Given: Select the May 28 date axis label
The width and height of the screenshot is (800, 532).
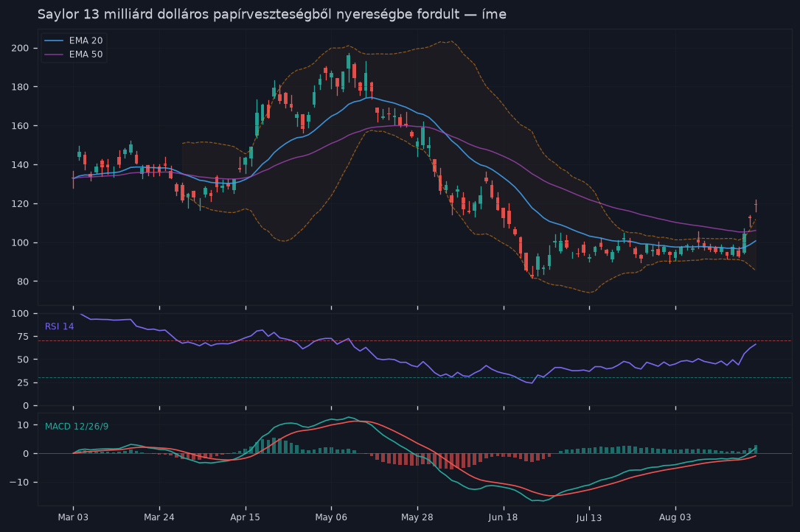Looking at the screenshot, I should 417,517.
